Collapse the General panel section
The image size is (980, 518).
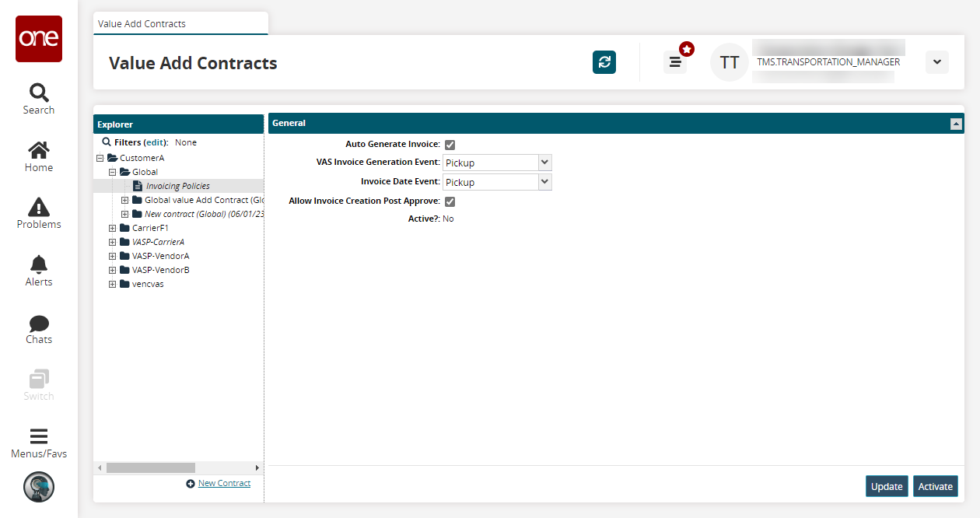pos(956,124)
